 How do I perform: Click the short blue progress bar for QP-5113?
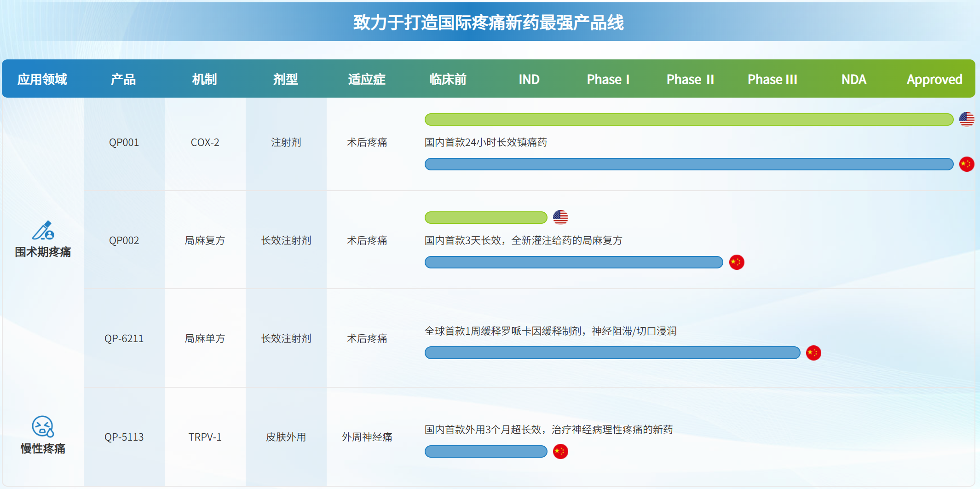pos(485,452)
